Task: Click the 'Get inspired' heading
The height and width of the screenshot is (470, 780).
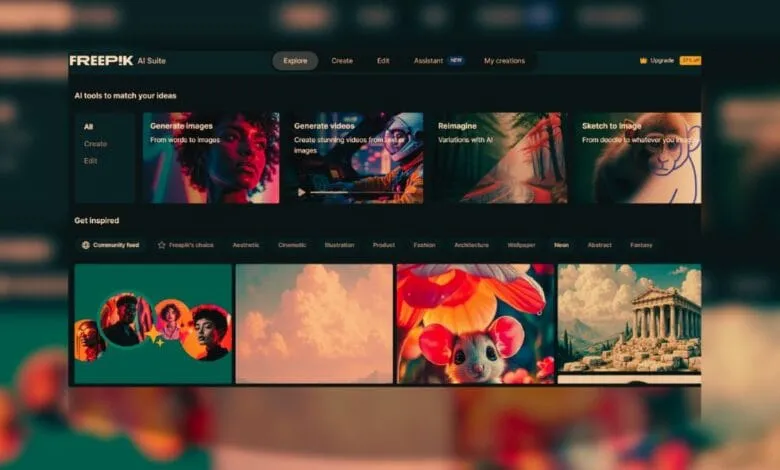Action: pyautogui.click(x=97, y=220)
